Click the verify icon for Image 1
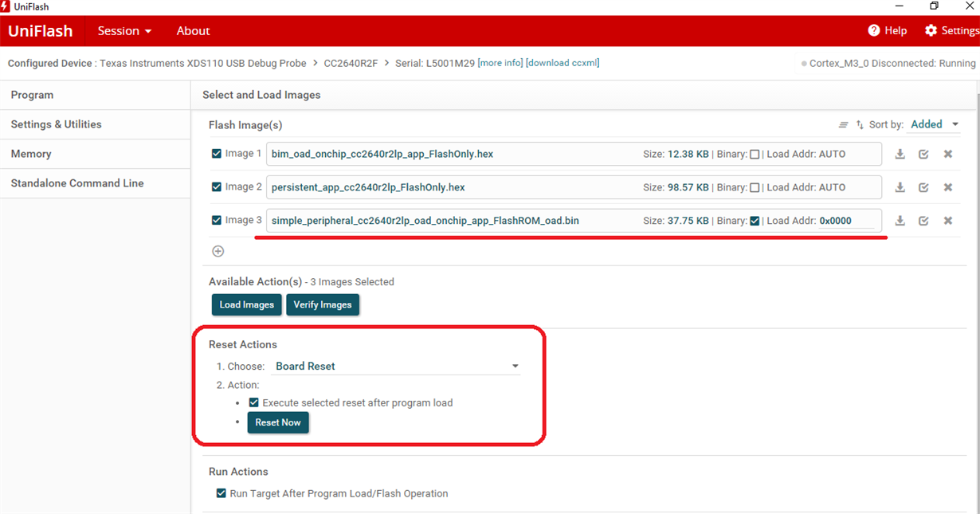Viewport: 980px width, 514px height. 923,154
